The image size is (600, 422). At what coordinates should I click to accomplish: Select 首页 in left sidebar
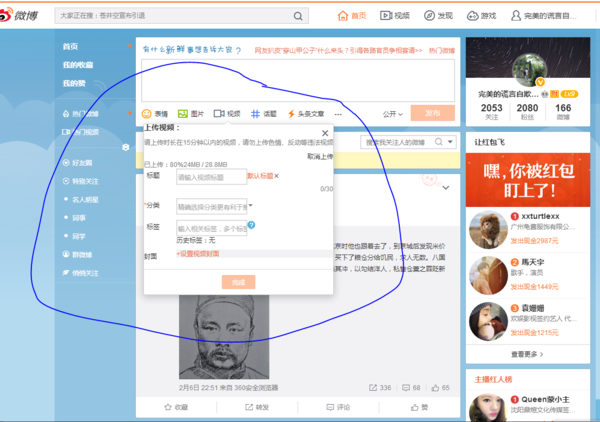pos(70,46)
